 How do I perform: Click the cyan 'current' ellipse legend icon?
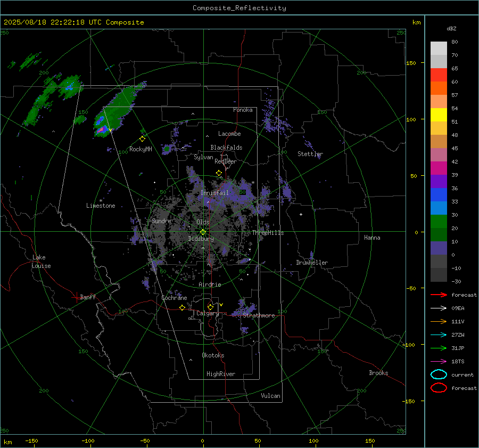click(x=439, y=374)
